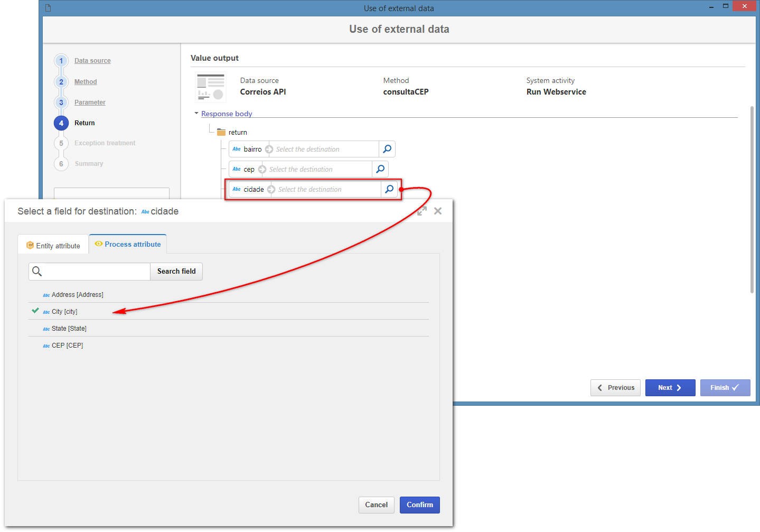Screen dimensions: 760x532
Task: Go to the Next wizard step
Action: (670, 387)
